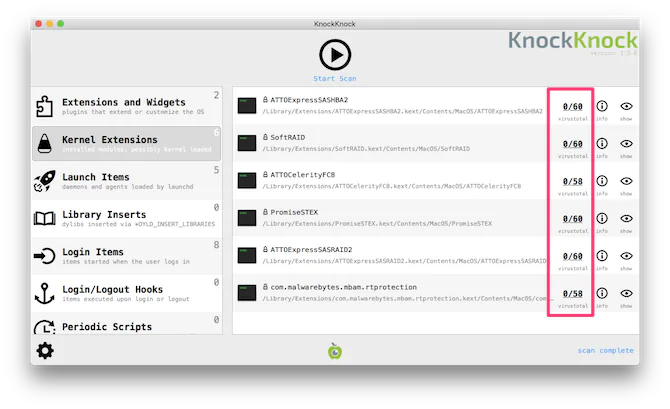
Task: Select the com.malwarebytes.mbam.rtprotection item name
Action: point(344,287)
